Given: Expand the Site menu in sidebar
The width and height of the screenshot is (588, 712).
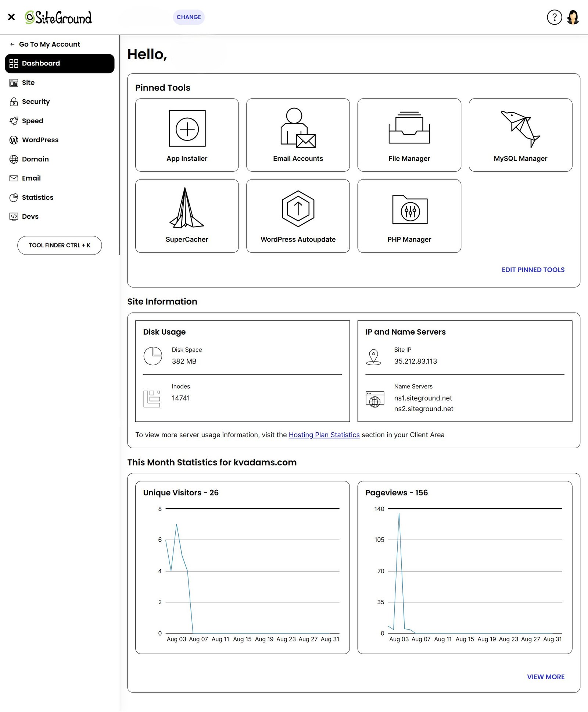Looking at the screenshot, I should click(x=28, y=83).
